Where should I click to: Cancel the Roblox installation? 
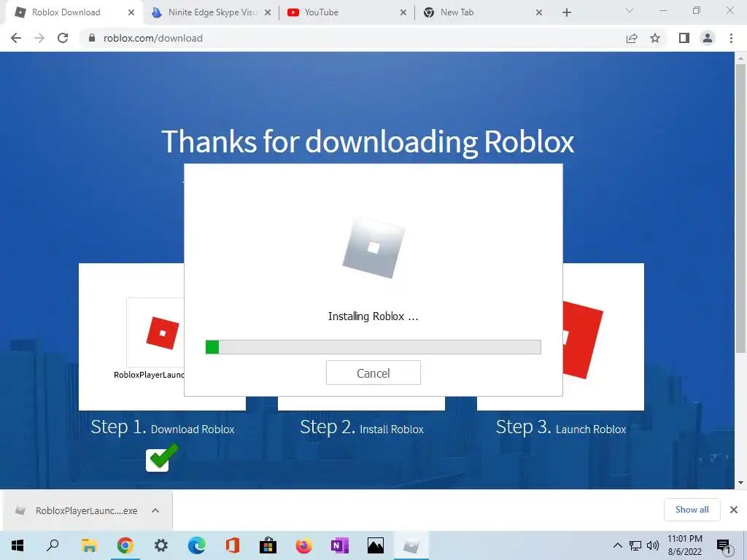pos(373,373)
